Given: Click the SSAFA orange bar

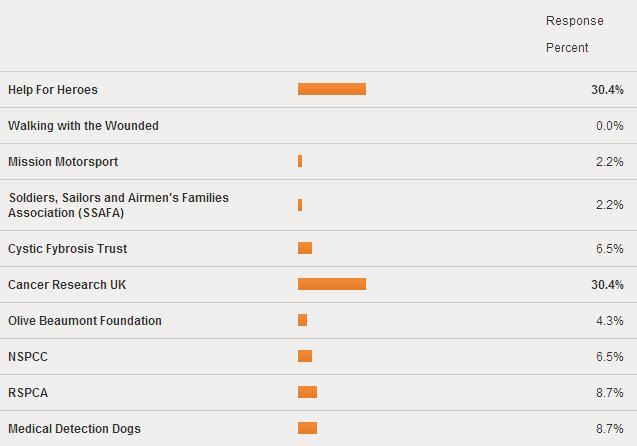Looking at the screenshot, I should tap(300, 205).
